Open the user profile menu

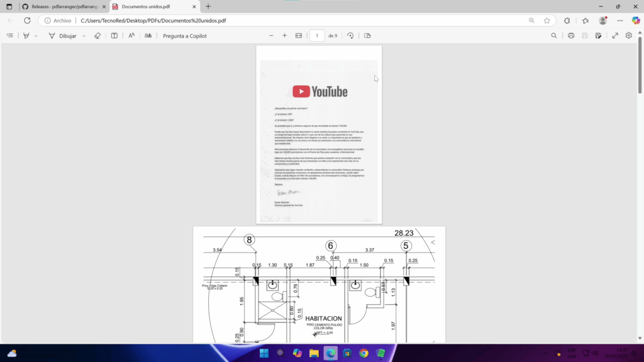[603, 21]
